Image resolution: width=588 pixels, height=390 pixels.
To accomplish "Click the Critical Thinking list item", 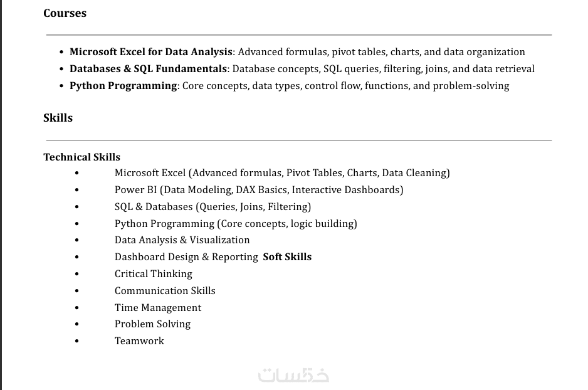I will click(x=154, y=274).
